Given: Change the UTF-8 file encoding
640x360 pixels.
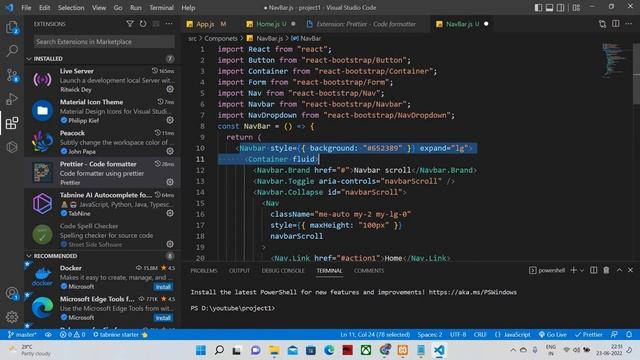Looking at the screenshot, I should click(458, 334).
